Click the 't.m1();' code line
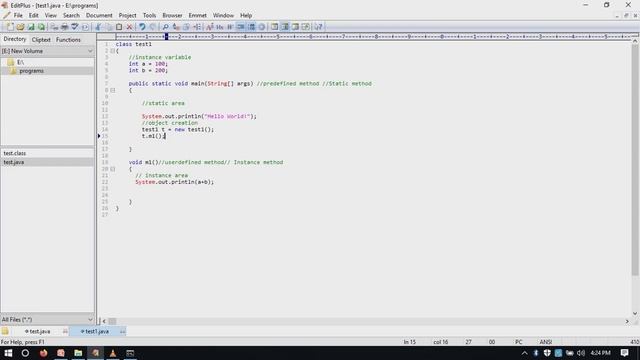640x360 pixels. tap(153, 136)
